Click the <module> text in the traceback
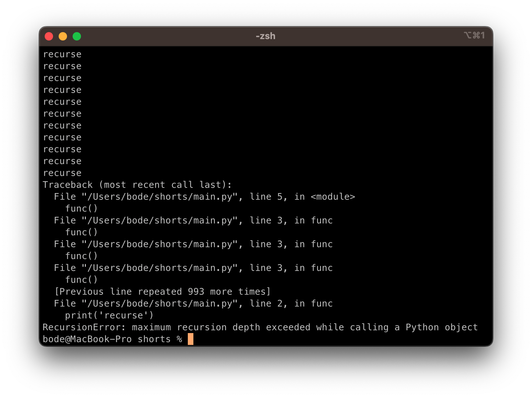Viewport: 532px width, 398px height. [333, 197]
